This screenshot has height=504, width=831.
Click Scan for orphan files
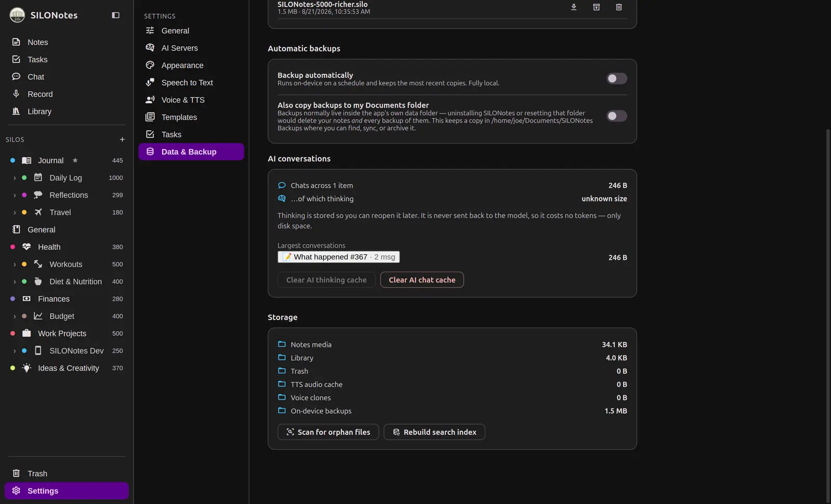[328, 432]
